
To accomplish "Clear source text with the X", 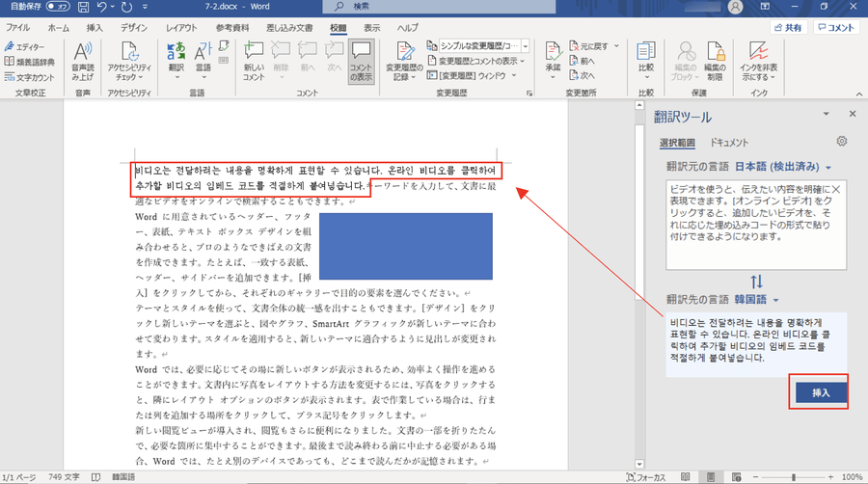I will tap(836, 190).
